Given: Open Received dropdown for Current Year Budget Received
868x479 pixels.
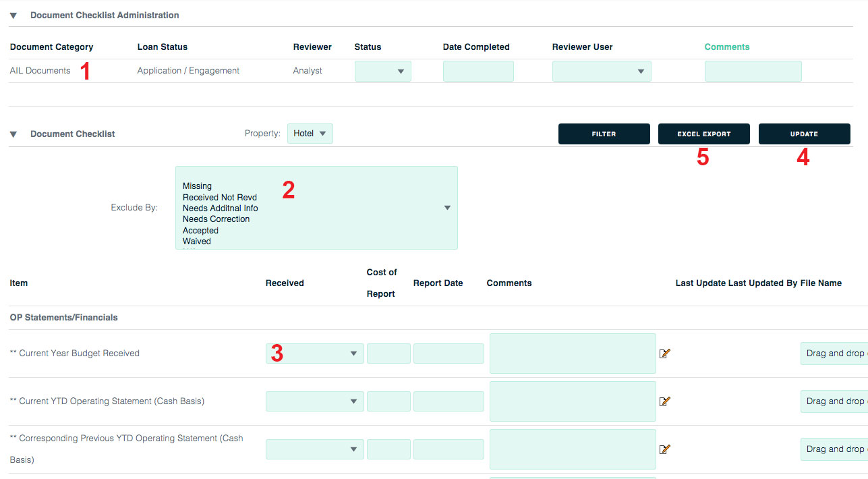Looking at the screenshot, I should 315,354.
